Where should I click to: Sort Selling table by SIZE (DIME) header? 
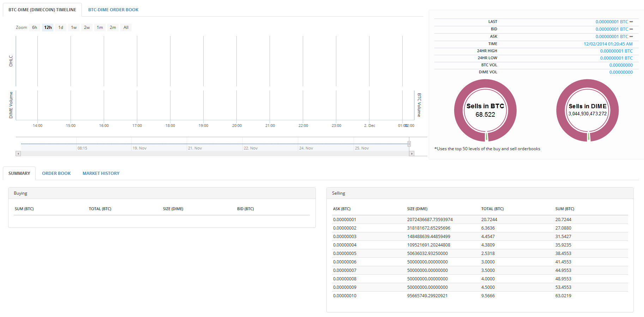coord(417,209)
